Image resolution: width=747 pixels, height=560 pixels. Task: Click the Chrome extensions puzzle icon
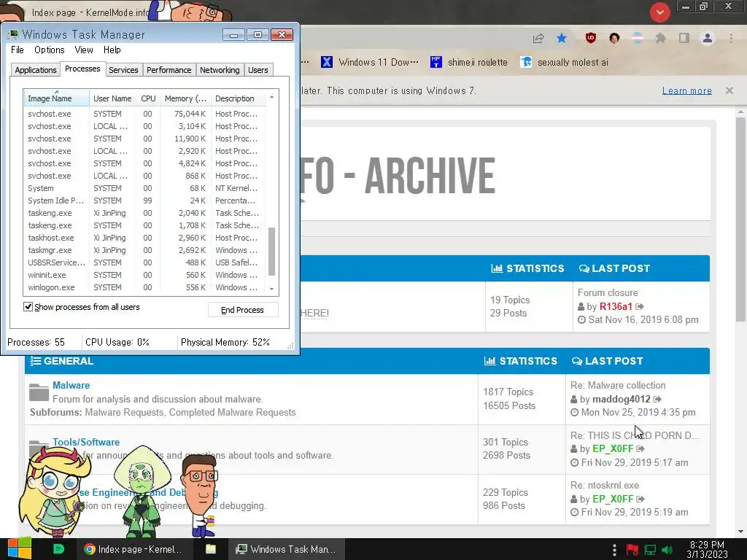coord(660,38)
